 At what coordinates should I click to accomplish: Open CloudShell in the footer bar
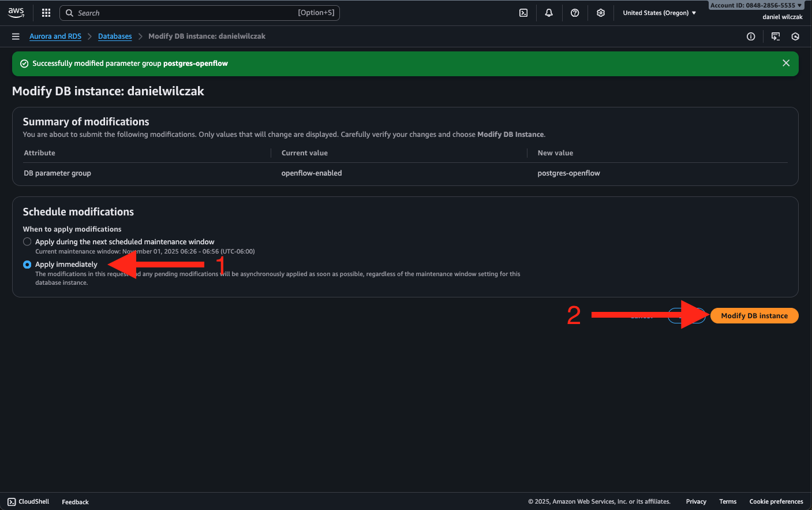point(28,501)
